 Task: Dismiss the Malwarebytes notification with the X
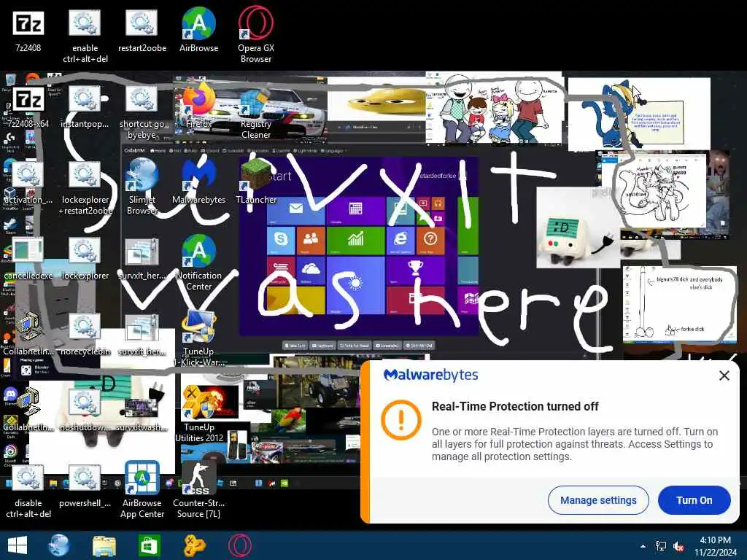[x=724, y=376]
